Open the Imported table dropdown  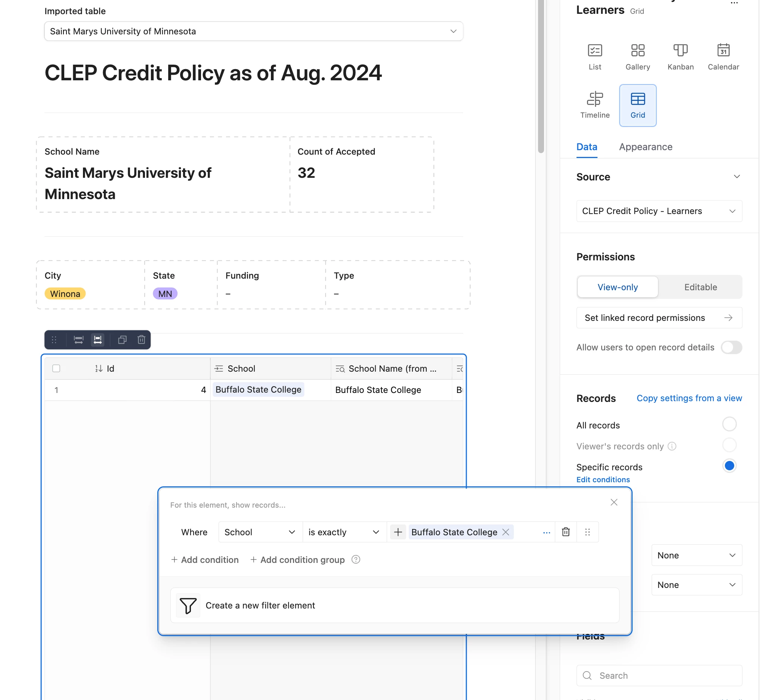point(253,31)
